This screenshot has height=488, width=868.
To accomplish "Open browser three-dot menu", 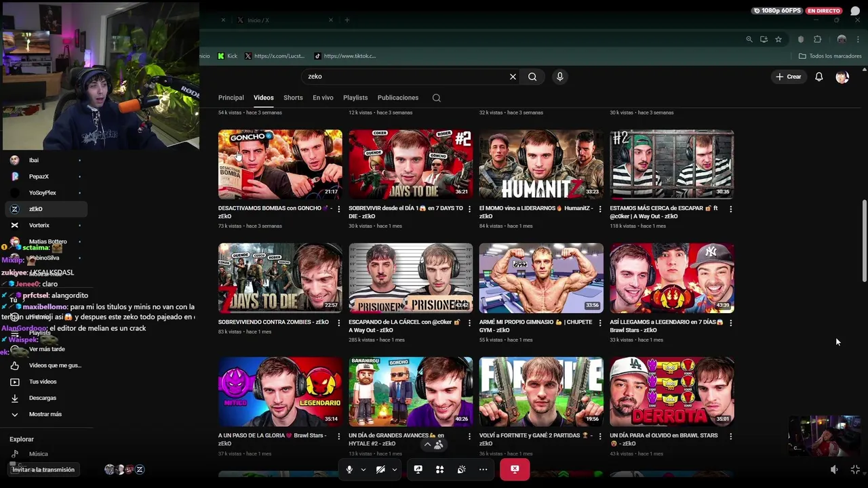I will (858, 39).
